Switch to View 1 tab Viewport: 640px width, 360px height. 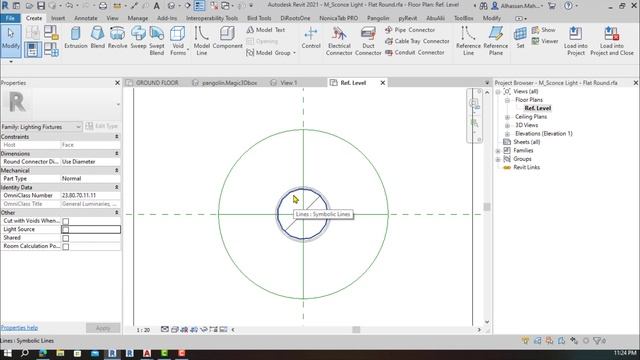(x=288, y=83)
